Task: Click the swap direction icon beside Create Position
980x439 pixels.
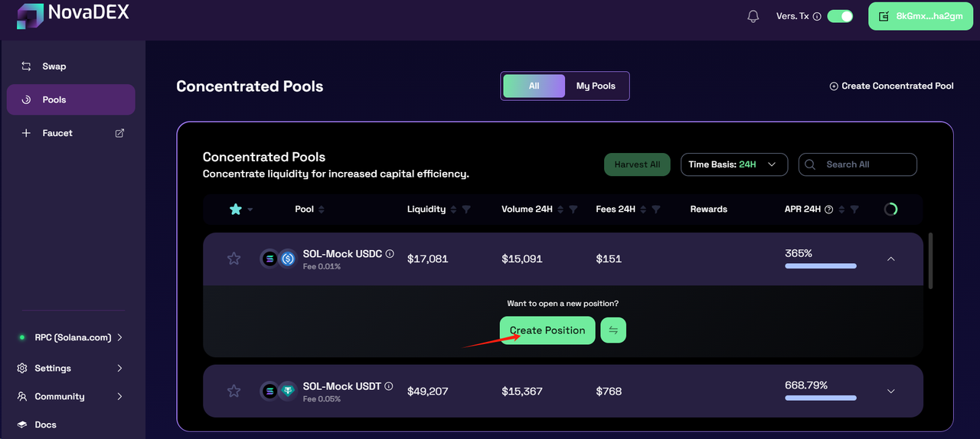Action: coord(613,330)
